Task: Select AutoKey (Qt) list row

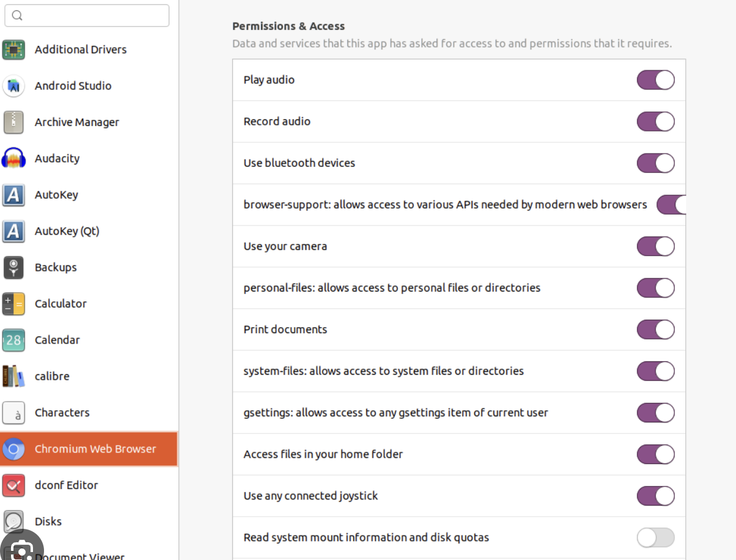Action: 89,231
